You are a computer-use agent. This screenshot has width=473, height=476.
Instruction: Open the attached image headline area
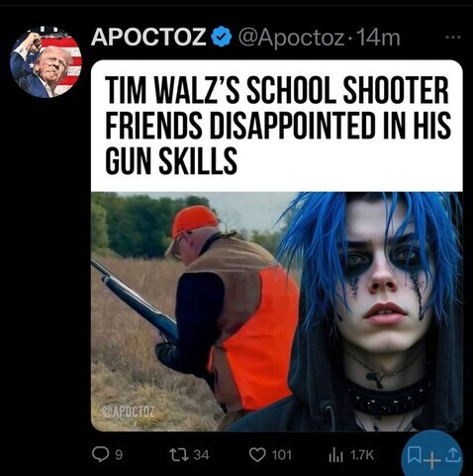pos(277,126)
